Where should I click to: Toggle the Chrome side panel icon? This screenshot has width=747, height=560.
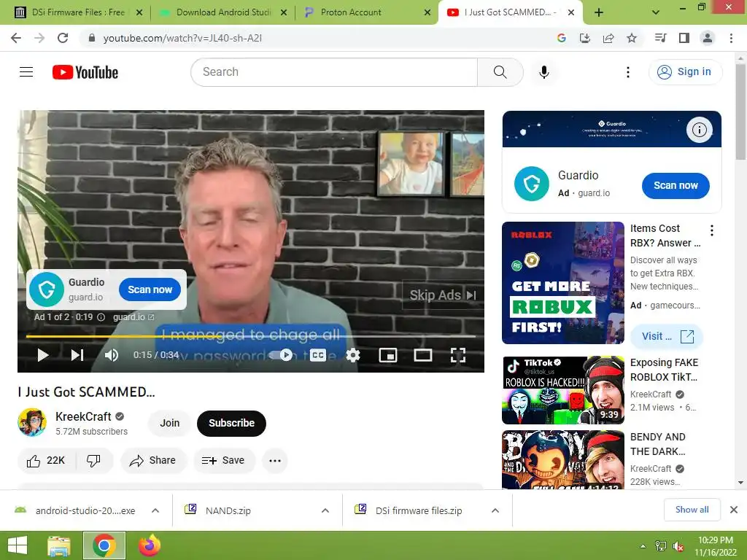tap(684, 38)
